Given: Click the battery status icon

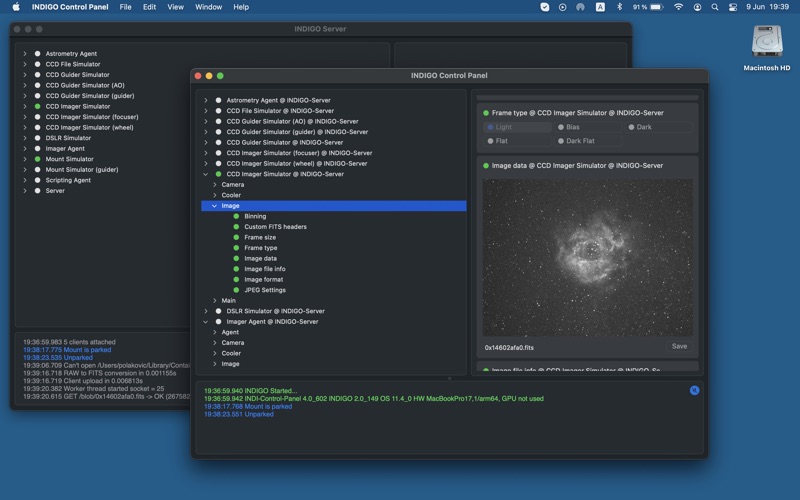Looking at the screenshot, I should click(x=657, y=7).
